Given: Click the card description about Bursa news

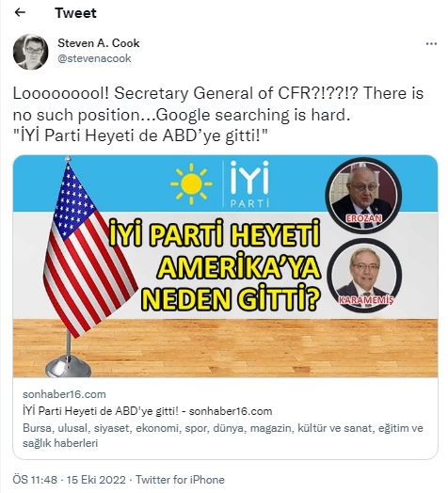Looking at the screenshot, I should point(223,436).
